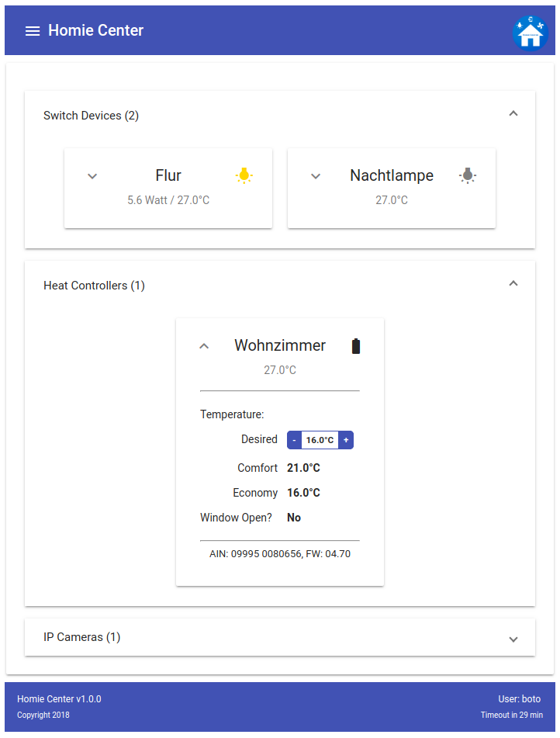Click the Wohnzimmer controller name
The image size is (560, 738).
pyautogui.click(x=280, y=345)
